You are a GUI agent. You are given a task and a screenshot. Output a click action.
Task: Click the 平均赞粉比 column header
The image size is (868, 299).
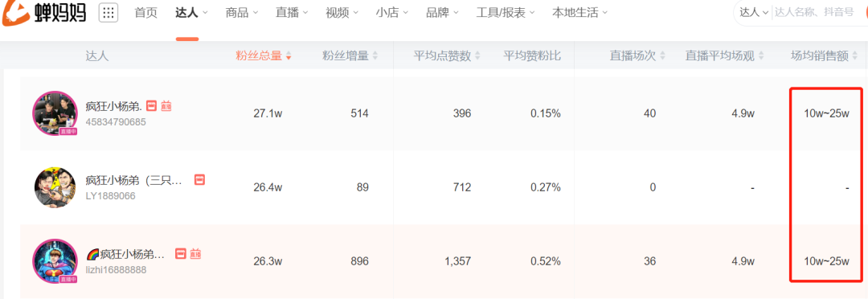(x=532, y=55)
